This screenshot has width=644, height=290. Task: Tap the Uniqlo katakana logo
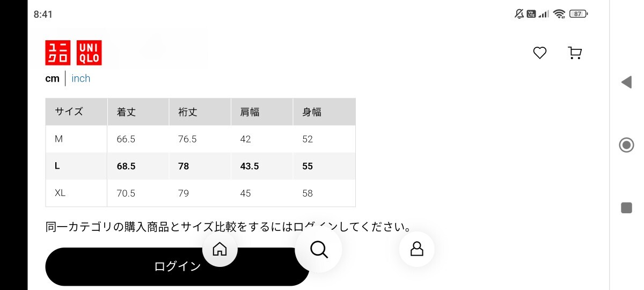click(x=58, y=53)
